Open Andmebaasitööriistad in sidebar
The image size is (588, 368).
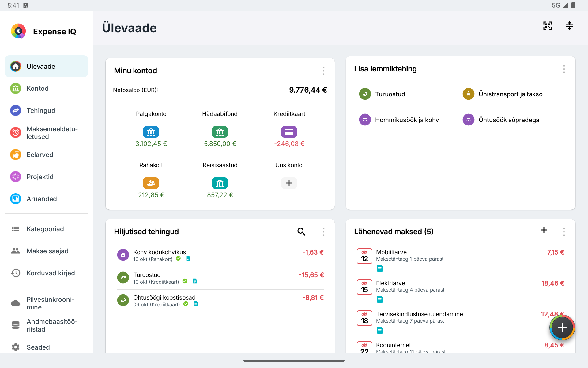tap(46, 325)
